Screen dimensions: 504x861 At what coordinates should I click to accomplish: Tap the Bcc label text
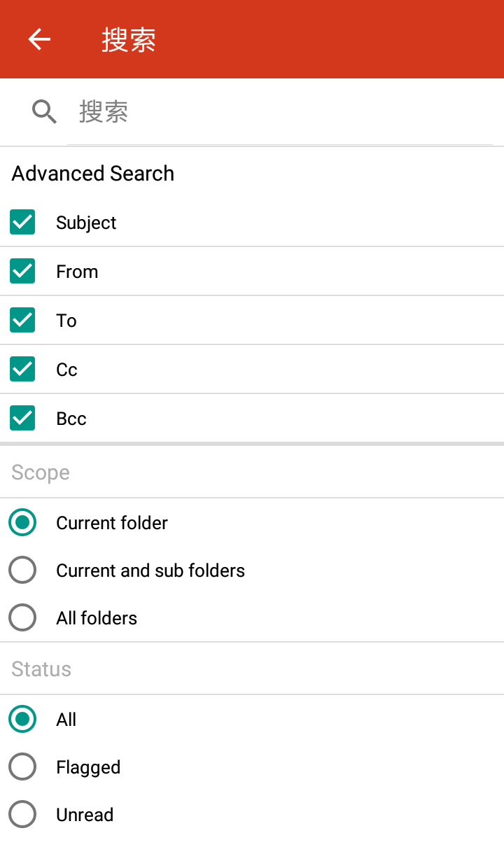[x=71, y=419]
